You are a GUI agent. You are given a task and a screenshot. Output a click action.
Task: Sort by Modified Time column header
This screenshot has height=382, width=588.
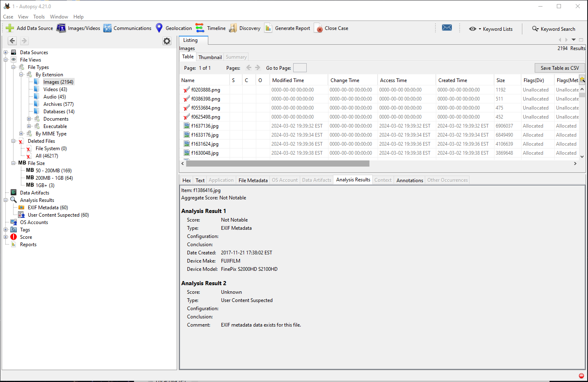pyautogui.click(x=299, y=80)
